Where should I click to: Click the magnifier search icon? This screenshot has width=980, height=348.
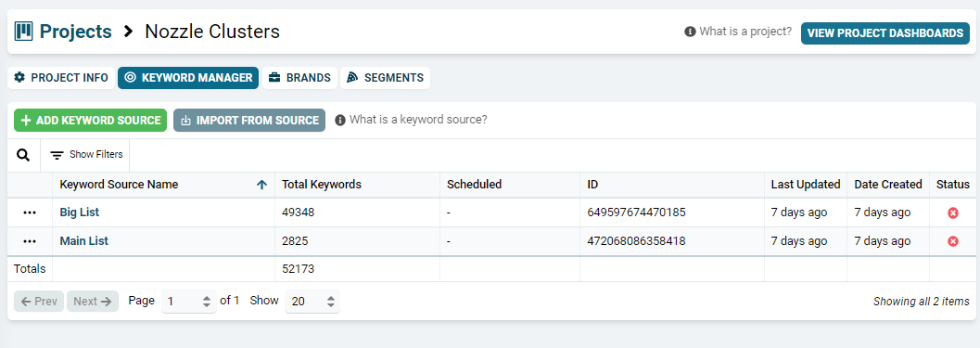[x=23, y=155]
